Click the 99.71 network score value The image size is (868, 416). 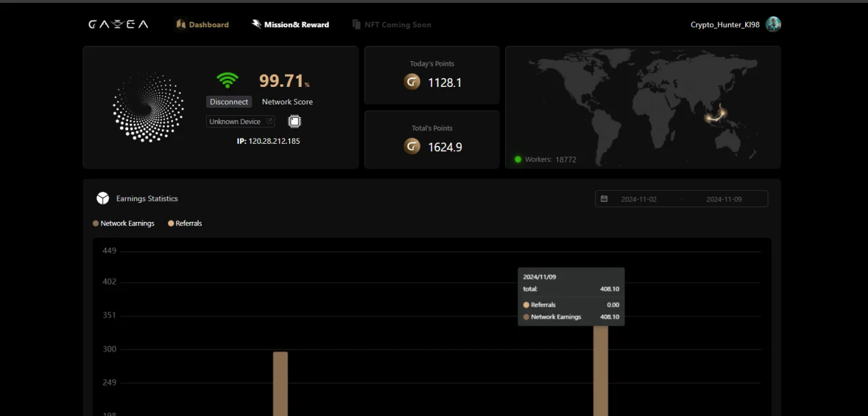281,81
